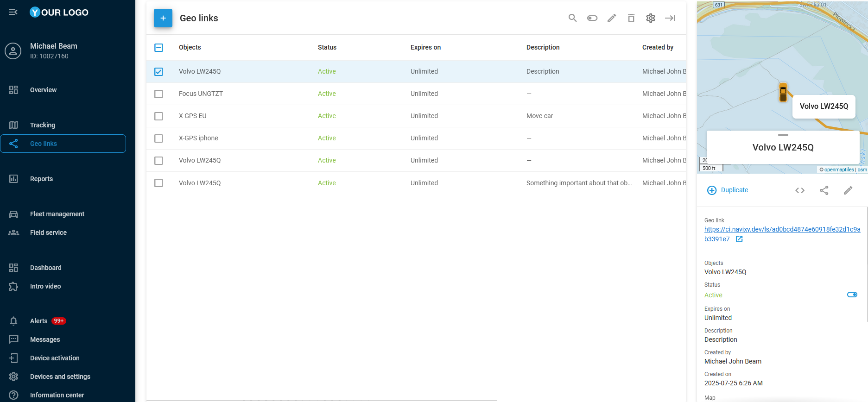
Task: Click the pencil edit icon in toolbar
Action: coord(612,18)
